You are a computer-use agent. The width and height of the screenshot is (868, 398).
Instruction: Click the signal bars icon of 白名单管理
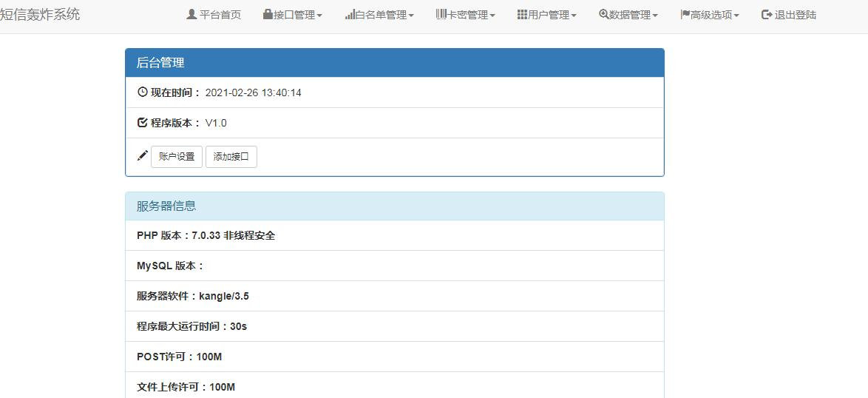350,14
